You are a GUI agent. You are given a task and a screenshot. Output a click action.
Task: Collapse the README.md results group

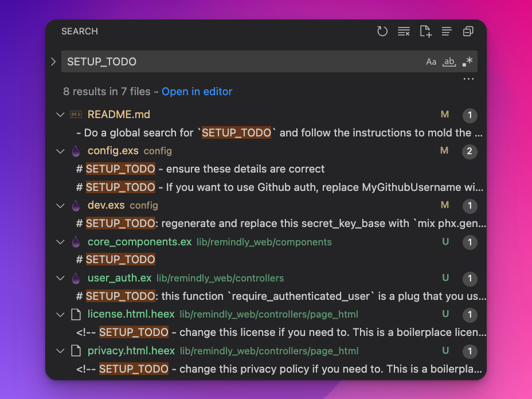[60, 115]
